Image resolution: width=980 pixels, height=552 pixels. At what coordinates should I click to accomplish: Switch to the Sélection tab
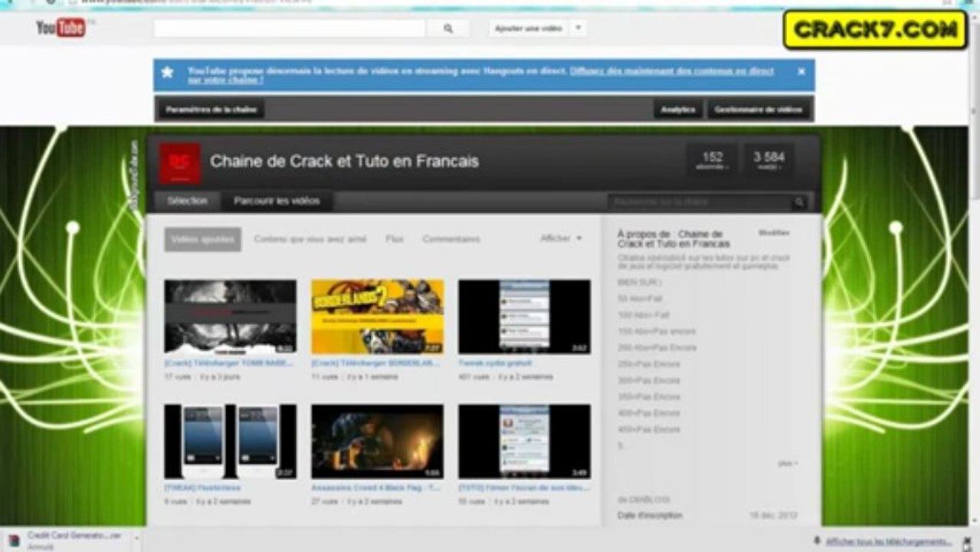click(187, 201)
